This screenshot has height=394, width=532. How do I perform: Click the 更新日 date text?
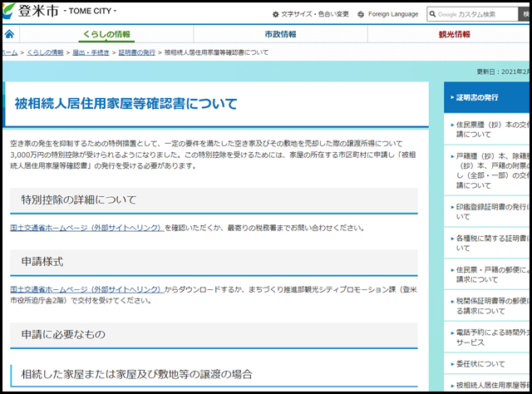[504, 71]
